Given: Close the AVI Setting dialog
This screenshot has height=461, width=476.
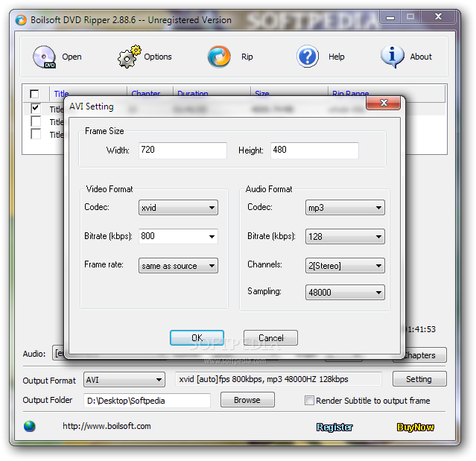Looking at the screenshot, I should [x=384, y=103].
